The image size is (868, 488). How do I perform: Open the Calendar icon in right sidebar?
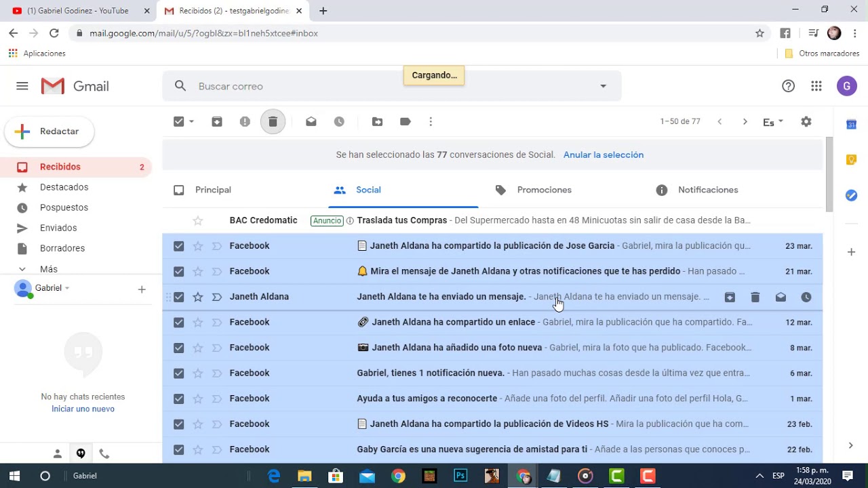coord(851,125)
